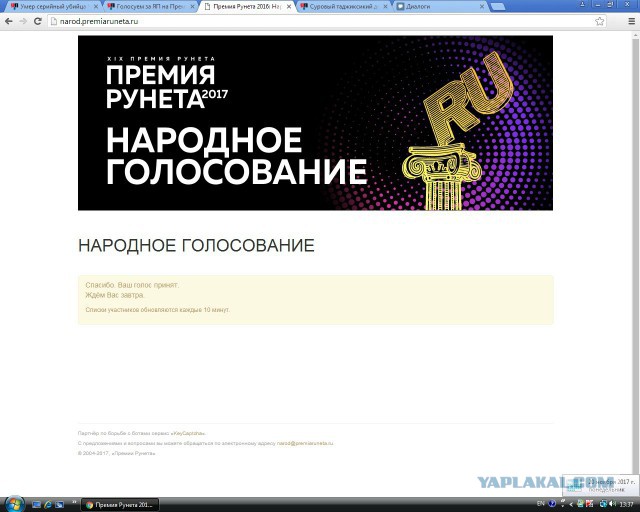640x512 pixels.
Task: Click the EN language indicator in tray
Action: point(541,504)
